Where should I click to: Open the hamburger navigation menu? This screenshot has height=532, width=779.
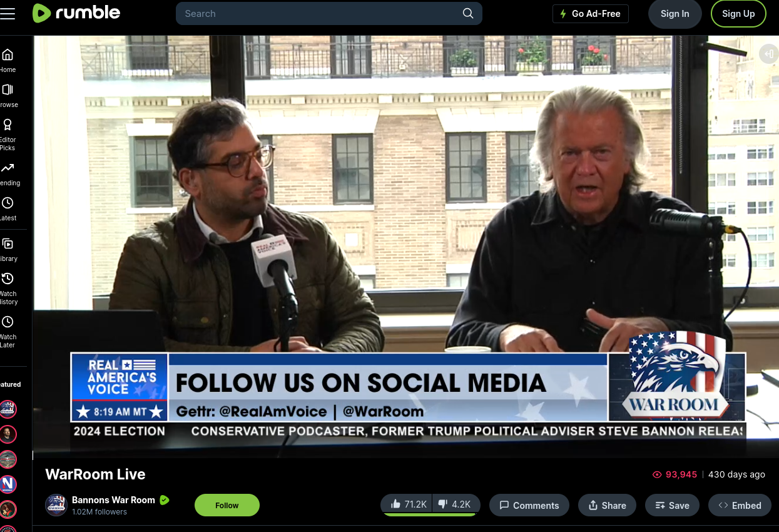[8, 13]
